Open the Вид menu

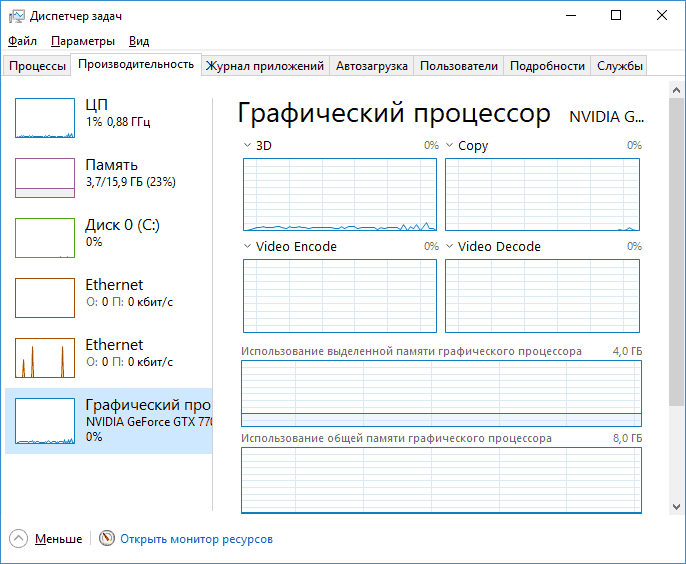(139, 41)
